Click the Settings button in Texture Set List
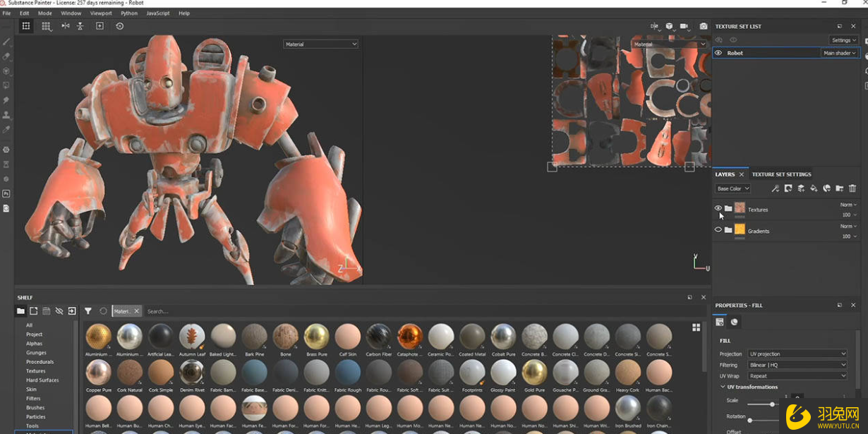This screenshot has height=434, width=868. (x=843, y=40)
